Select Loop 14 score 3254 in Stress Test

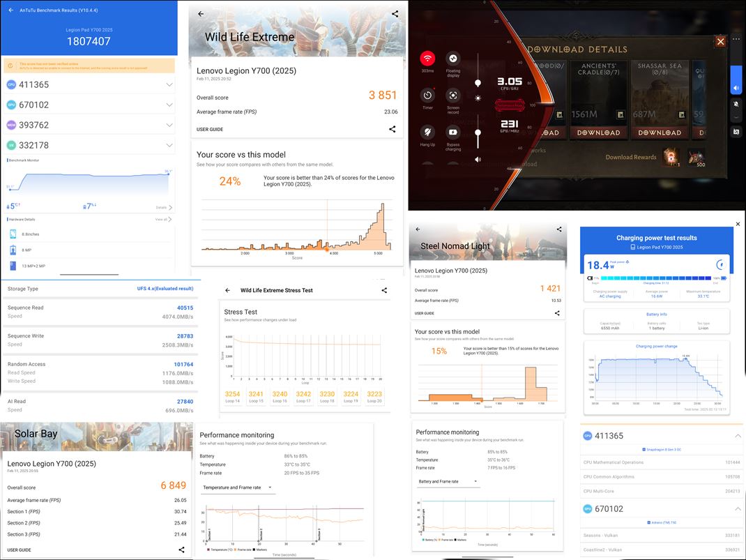(233, 397)
